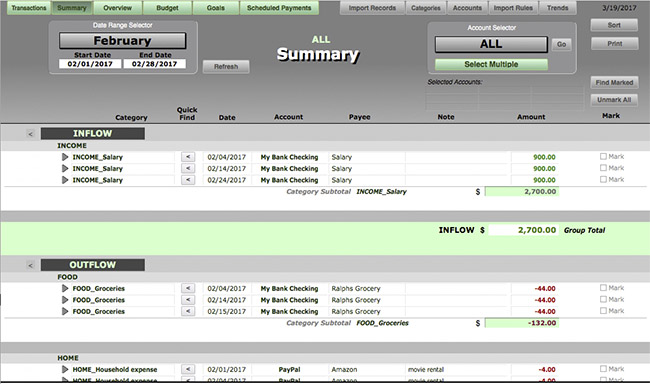Click Quick Find icon for 02/04/2017 Salary
The image size is (650, 384).
[188, 157]
